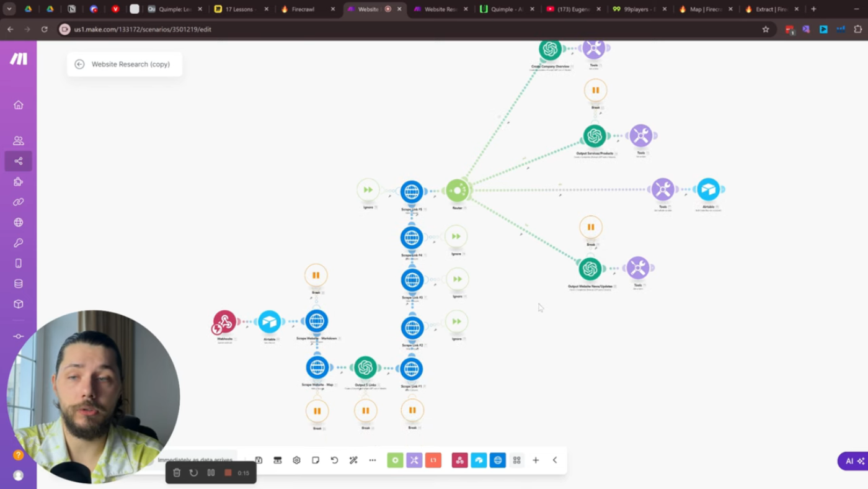Click Break handler below Scrape Website - Map
Screen dimensions: 868x489
317,411
